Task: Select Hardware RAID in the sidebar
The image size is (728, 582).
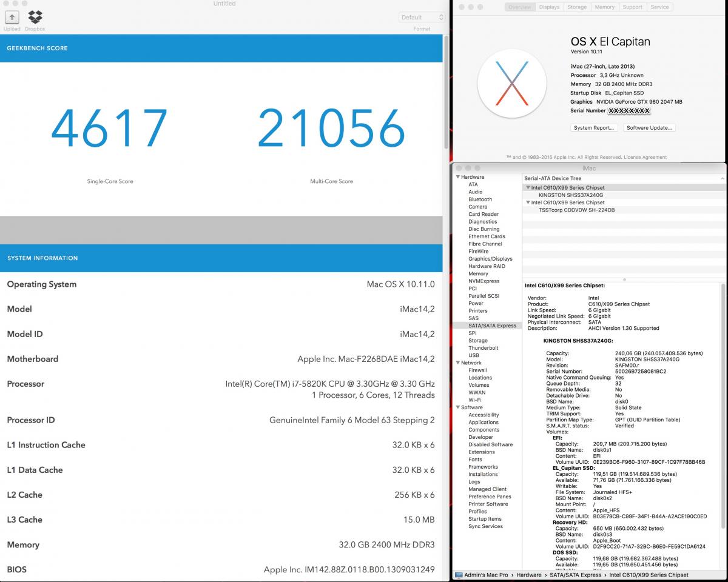Action: [487, 266]
